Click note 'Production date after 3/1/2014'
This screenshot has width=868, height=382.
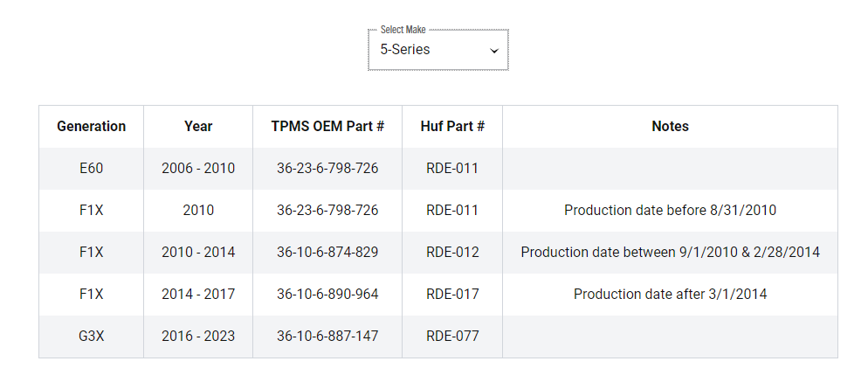(x=670, y=295)
